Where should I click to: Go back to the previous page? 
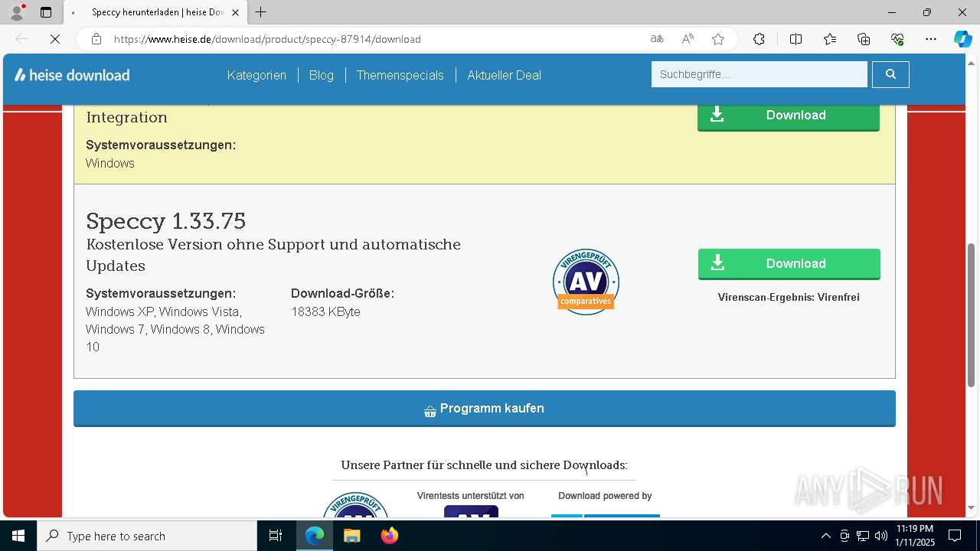click(x=21, y=39)
